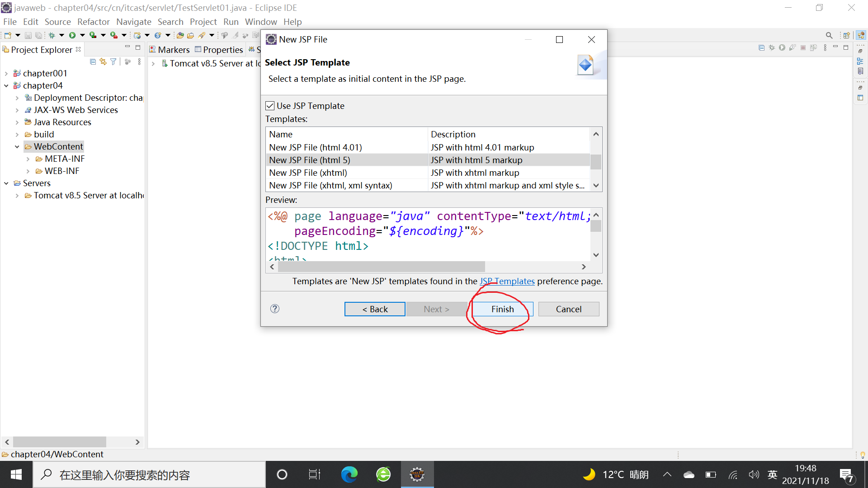Image resolution: width=868 pixels, height=488 pixels.
Task: Click the Debug bug toolbar icon
Action: click(52, 35)
